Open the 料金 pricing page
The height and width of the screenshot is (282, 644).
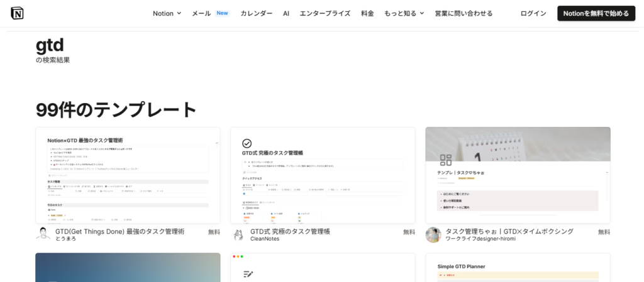point(367,13)
